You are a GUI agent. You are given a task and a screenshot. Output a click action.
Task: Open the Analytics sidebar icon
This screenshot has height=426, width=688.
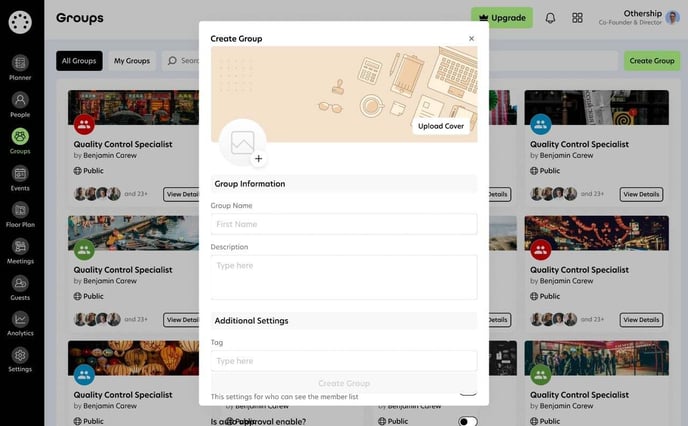[20, 319]
